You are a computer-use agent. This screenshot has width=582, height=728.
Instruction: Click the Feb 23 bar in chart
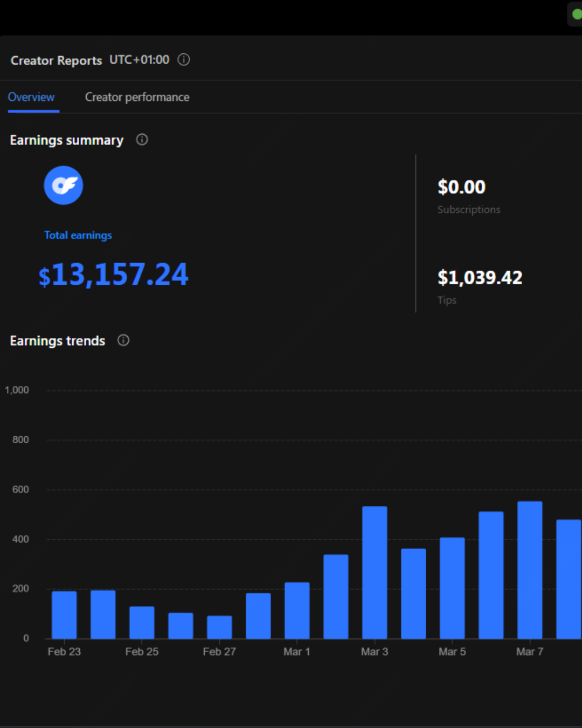pos(64,615)
